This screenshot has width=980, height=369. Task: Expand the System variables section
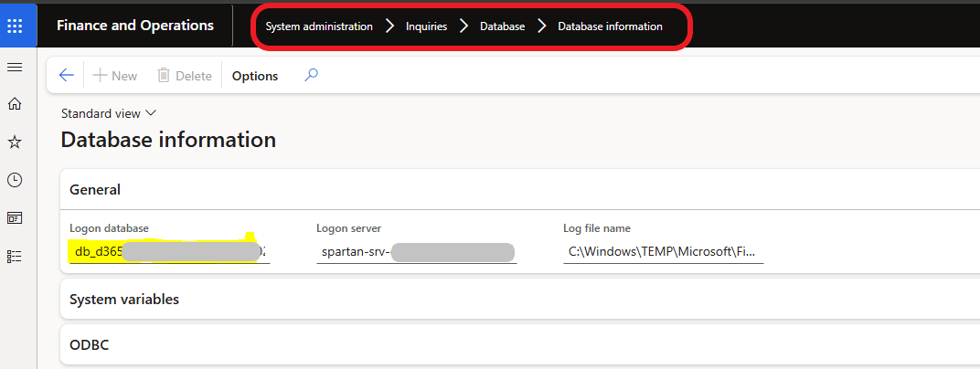(520, 299)
